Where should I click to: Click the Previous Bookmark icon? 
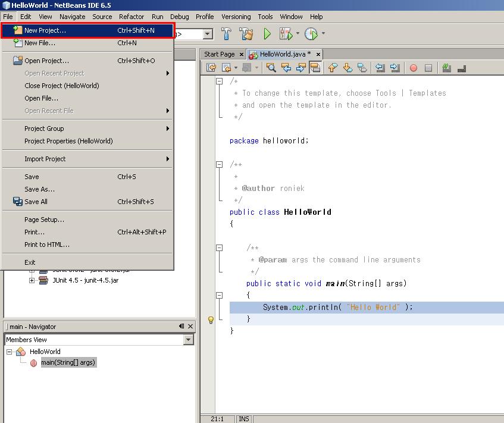[333, 67]
